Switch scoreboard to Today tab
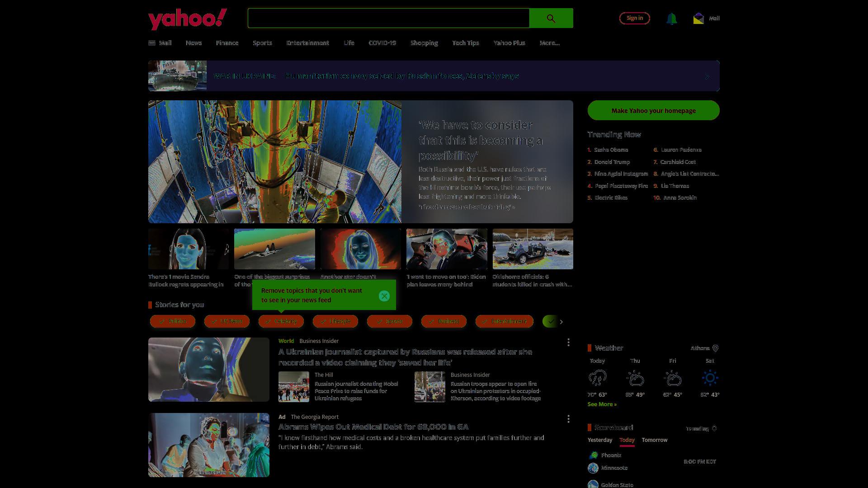 tap(627, 440)
